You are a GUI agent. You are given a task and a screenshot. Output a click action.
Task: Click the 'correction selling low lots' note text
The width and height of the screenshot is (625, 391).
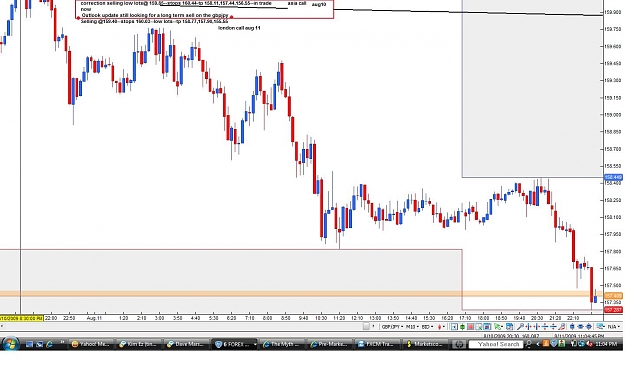(x=176, y=3)
